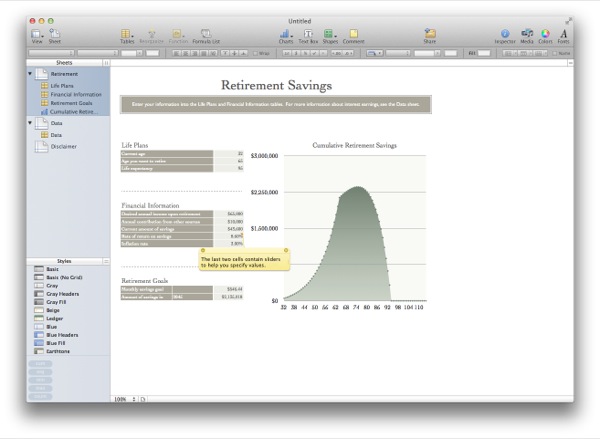Show the Formula List
The image size is (600, 439).
206,36
